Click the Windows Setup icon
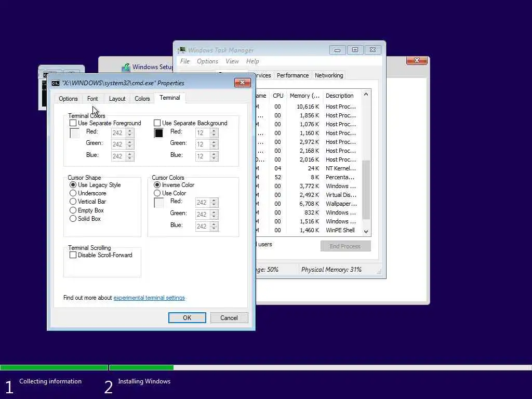532x399 pixels. (x=126, y=67)
